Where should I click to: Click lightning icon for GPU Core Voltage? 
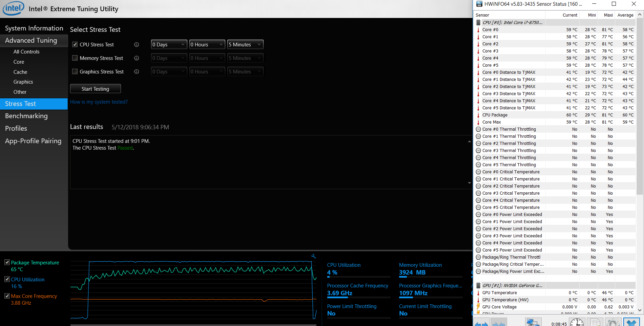(x=478, y=307)
